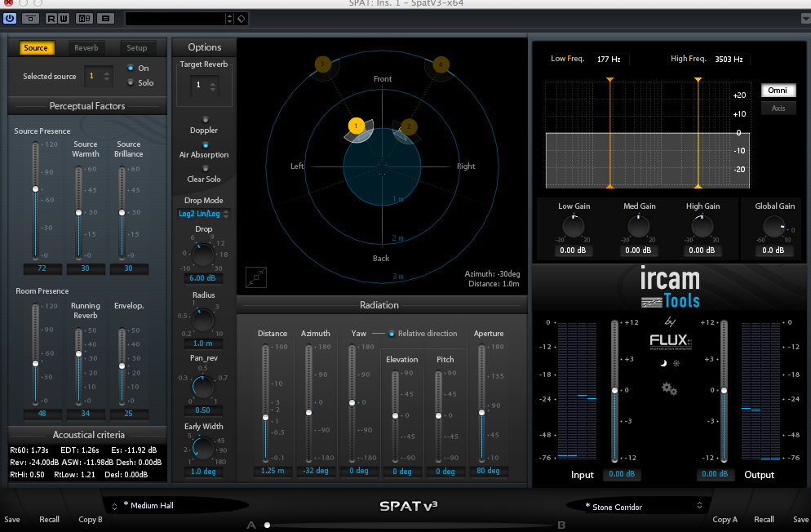This screenshot has height=532, width=811.
Task: Click the plugin bypass power icon
Action: (10, 18)
